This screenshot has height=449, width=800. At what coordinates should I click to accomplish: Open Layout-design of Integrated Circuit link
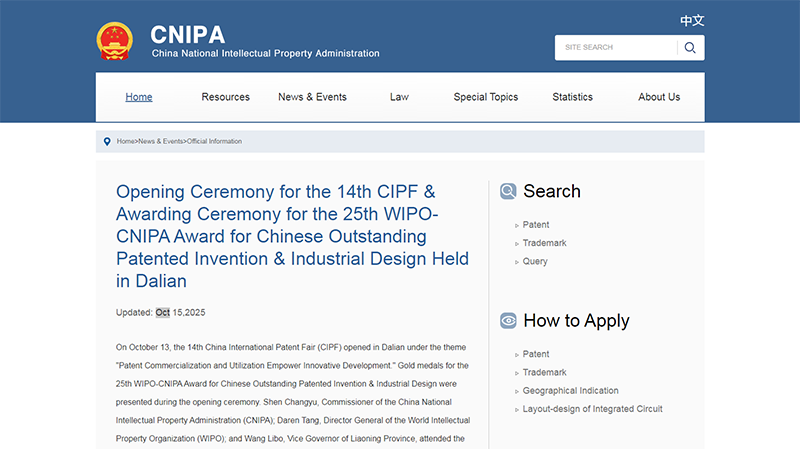[592, 409]
